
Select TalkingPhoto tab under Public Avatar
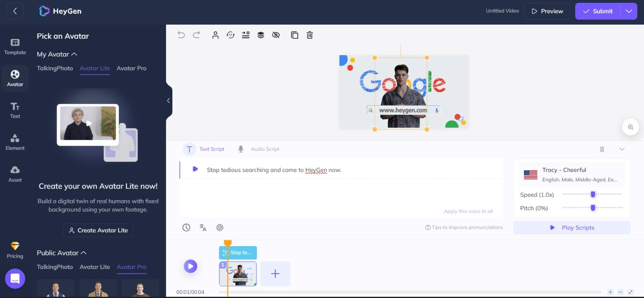[x=55, y=267]
